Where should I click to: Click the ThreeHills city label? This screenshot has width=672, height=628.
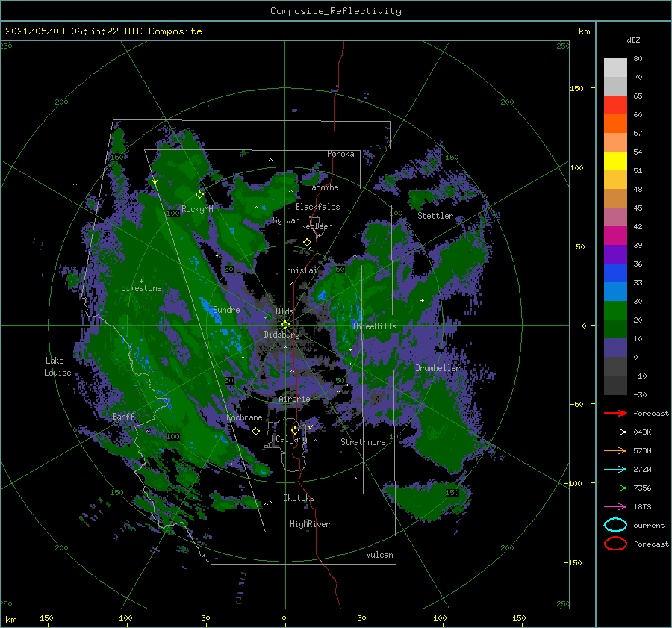[374, 326]
